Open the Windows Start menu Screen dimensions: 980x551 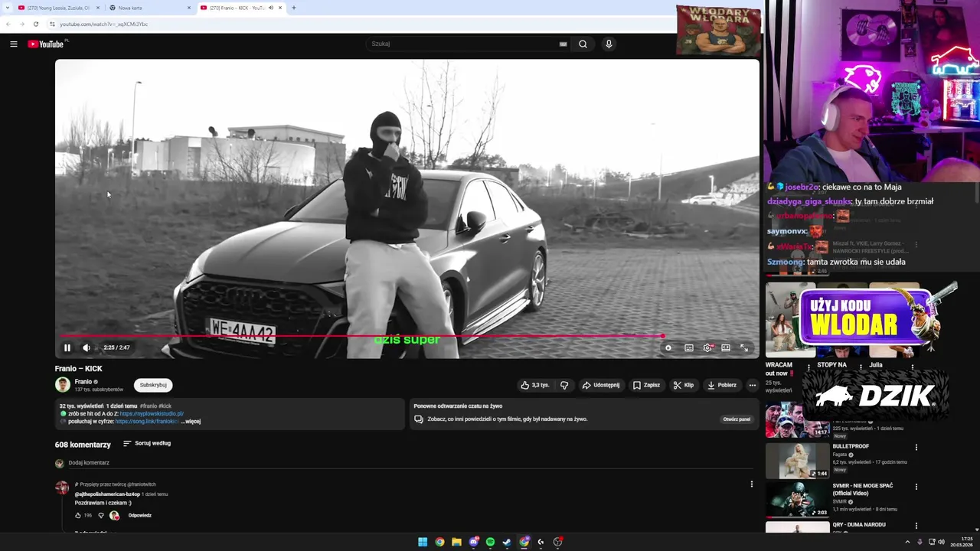(x=423, y=542)
